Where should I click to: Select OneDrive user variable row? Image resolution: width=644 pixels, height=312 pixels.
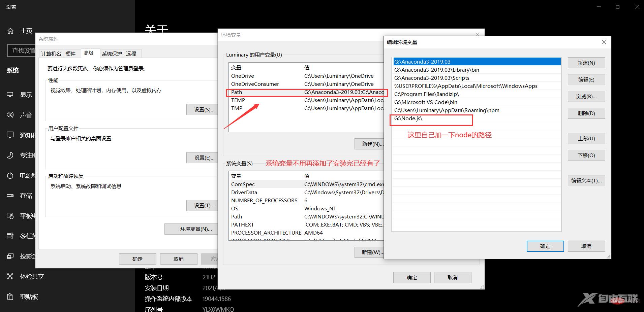(x=307, y=76)
